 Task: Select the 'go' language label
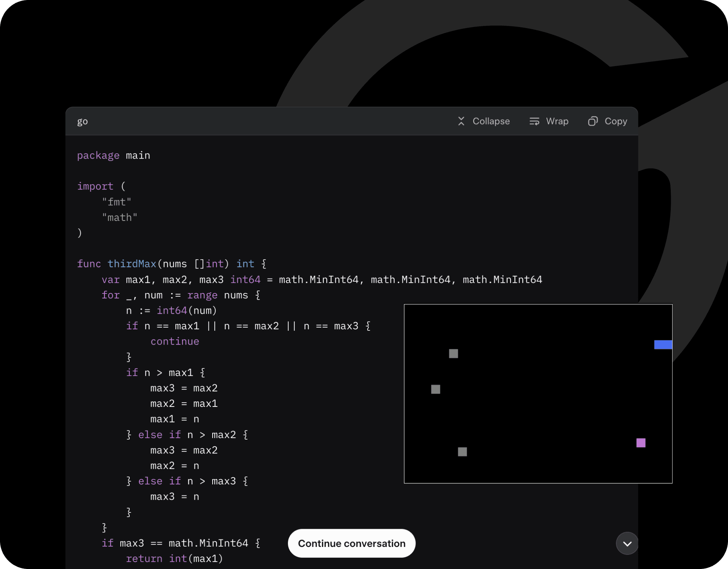[x=82, y=121]
